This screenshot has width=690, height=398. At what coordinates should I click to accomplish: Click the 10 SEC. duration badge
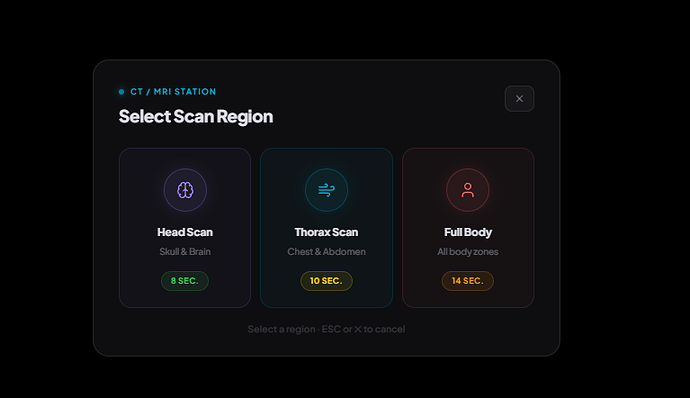click(x=327, y=281)
